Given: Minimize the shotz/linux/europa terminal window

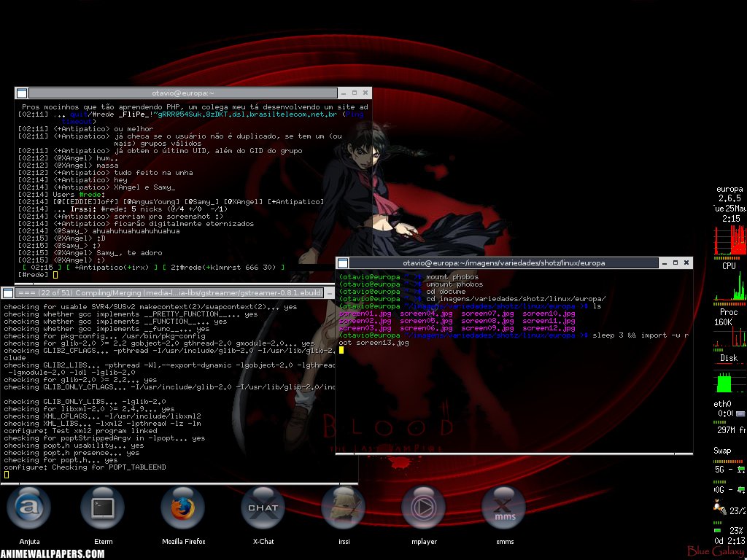Looking at the screenshot, I should 664,262.
